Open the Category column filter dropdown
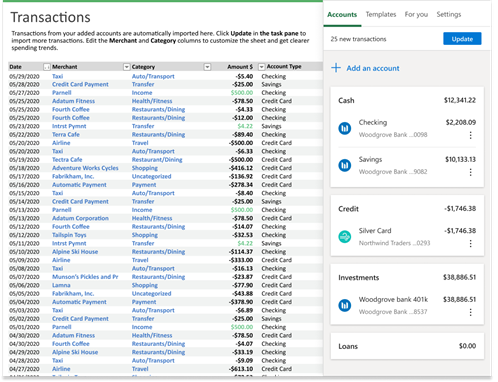 pyautogui.click(x=207, y=67)
